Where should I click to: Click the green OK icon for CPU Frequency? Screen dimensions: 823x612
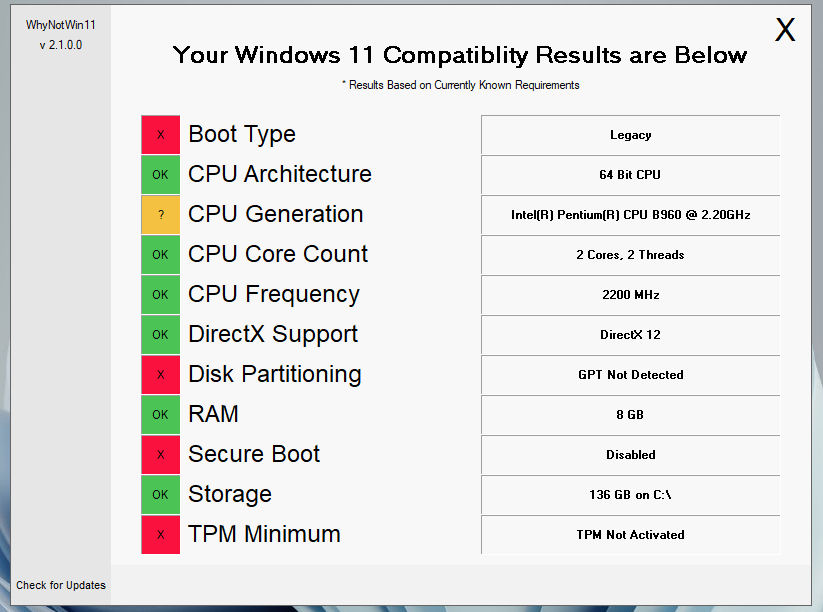pos(160,295)
